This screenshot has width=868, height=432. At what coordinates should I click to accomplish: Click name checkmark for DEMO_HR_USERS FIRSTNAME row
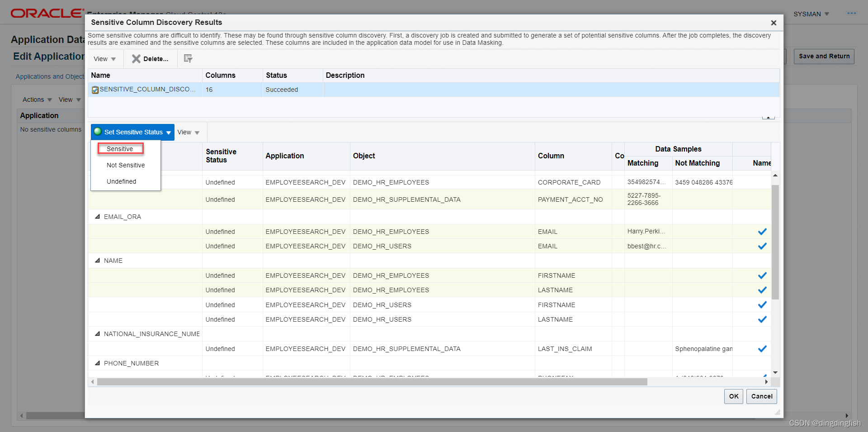pos(762,305)
